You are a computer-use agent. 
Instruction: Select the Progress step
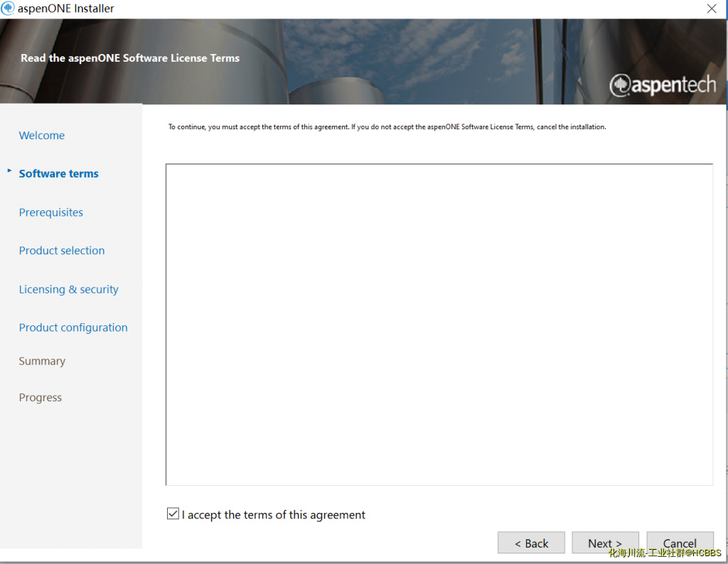(41, 398)
